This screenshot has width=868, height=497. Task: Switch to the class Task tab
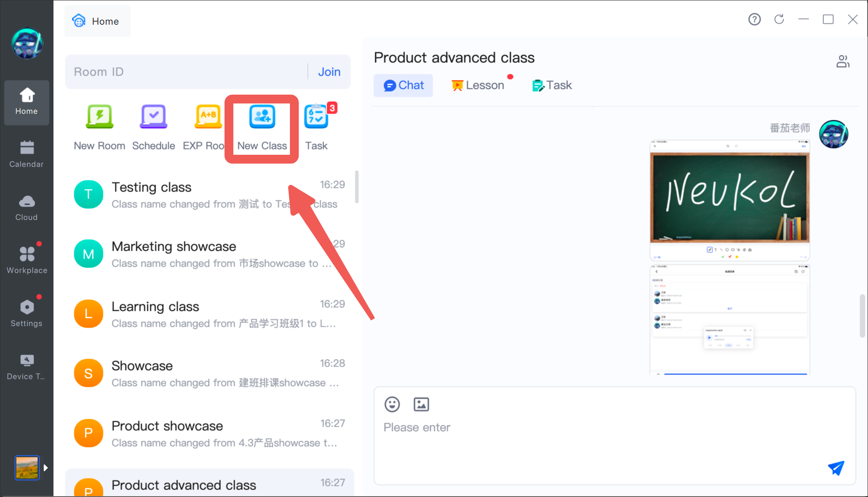pos(552,85)
